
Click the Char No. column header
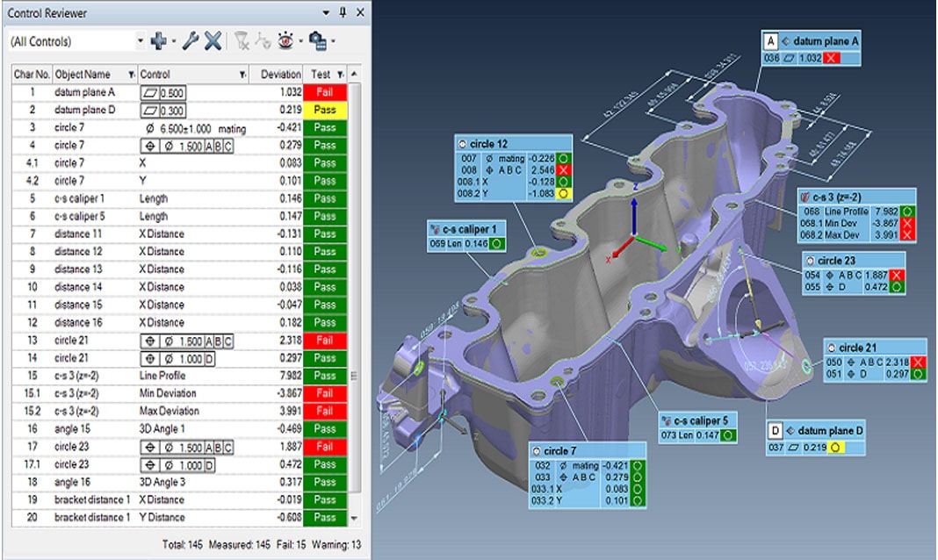pos(32,75)
